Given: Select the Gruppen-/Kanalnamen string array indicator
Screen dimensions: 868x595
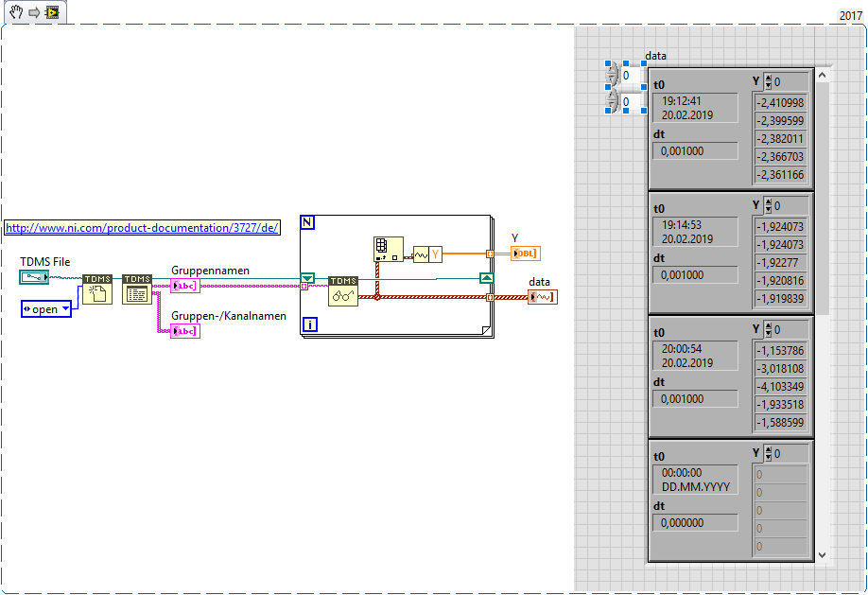Looking at the screenshot, I should coord(185,331).
